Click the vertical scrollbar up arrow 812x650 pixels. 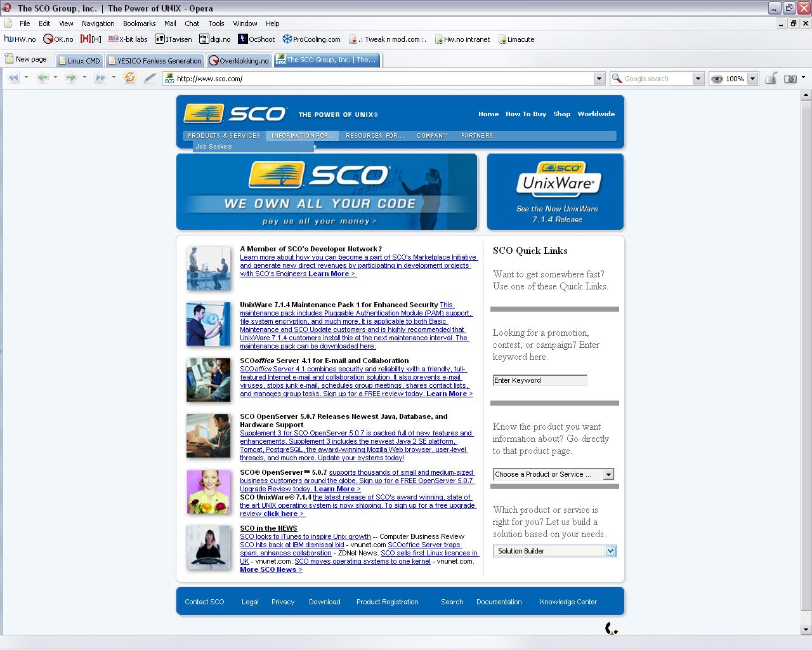click(x=806, y=95)
